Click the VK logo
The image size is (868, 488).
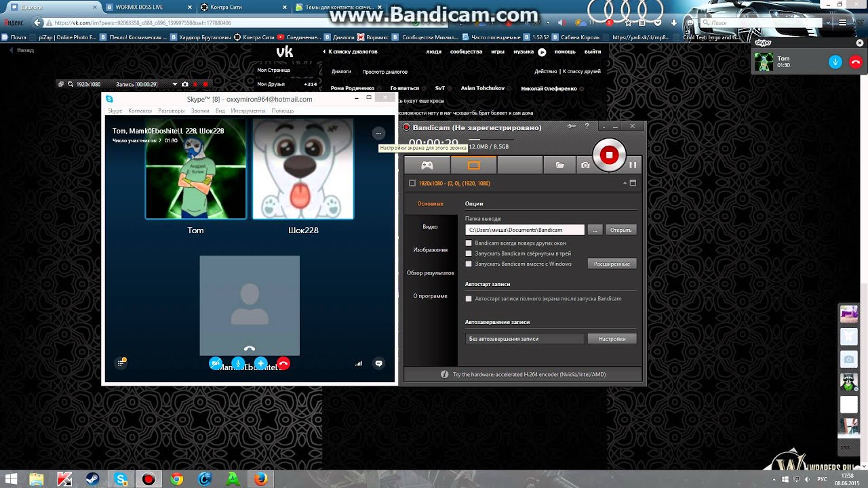tap(284, 52)
